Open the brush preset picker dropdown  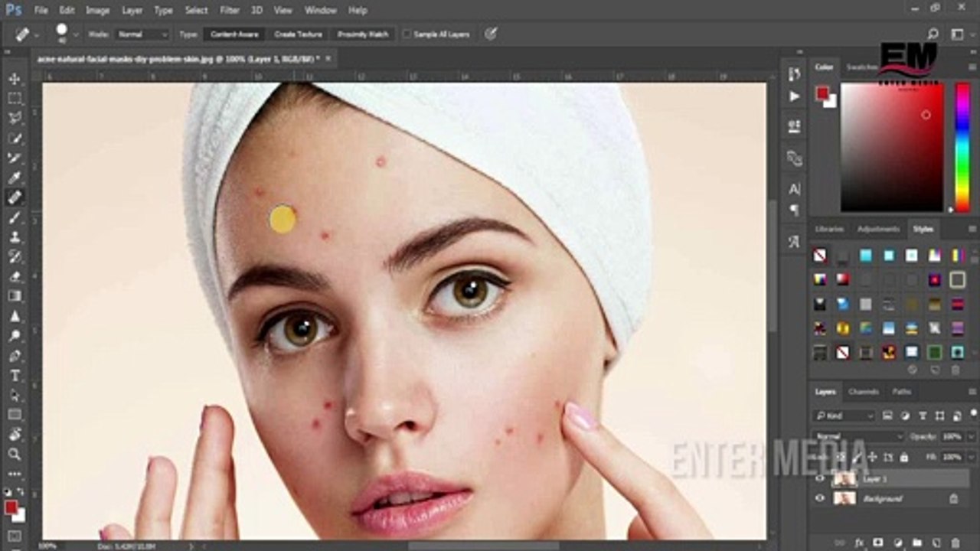76,34
